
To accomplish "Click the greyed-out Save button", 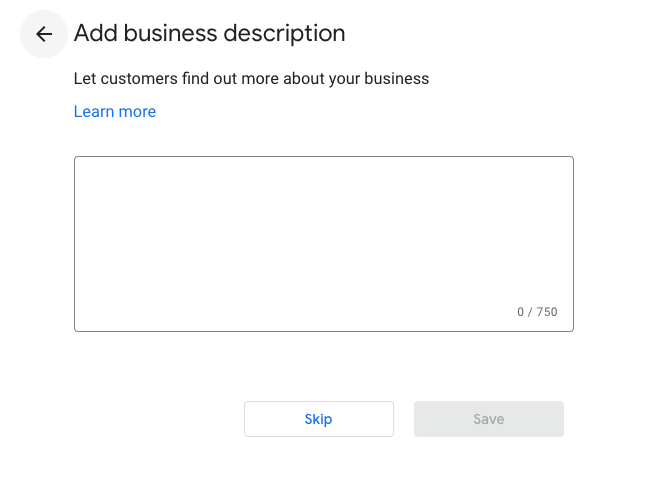I will pyautogui.click(x=488, y=419).
